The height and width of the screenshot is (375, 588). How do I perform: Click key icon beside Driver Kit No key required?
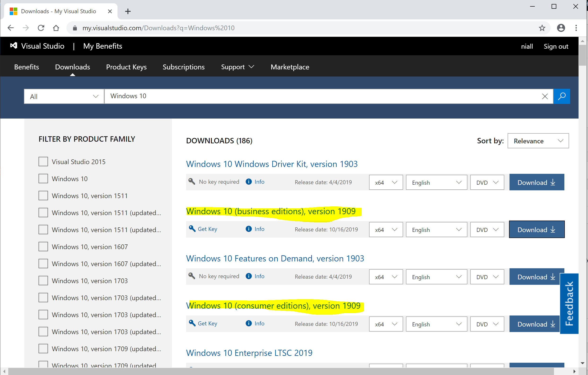(192, 181)
